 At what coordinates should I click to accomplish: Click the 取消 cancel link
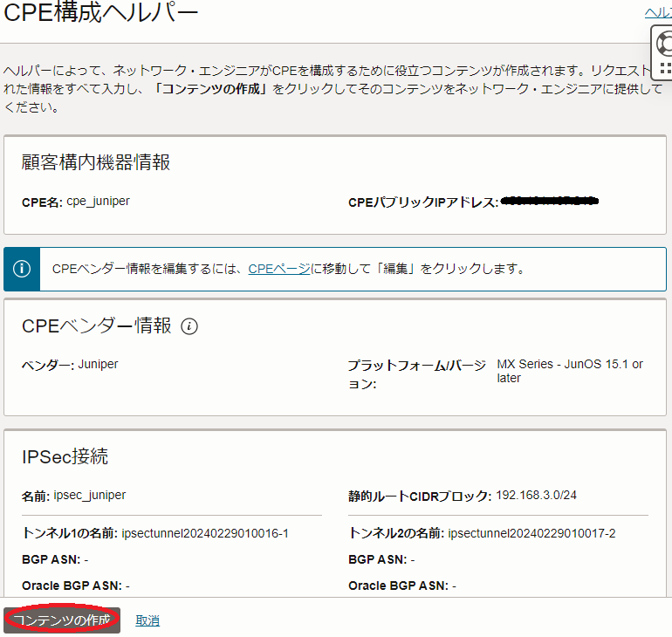click(x=147, y=620)
